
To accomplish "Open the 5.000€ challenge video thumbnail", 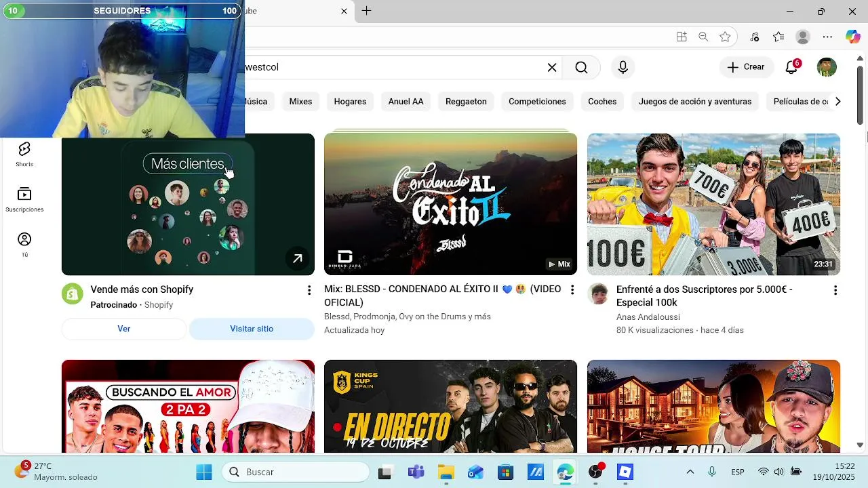I will [713, 204].
